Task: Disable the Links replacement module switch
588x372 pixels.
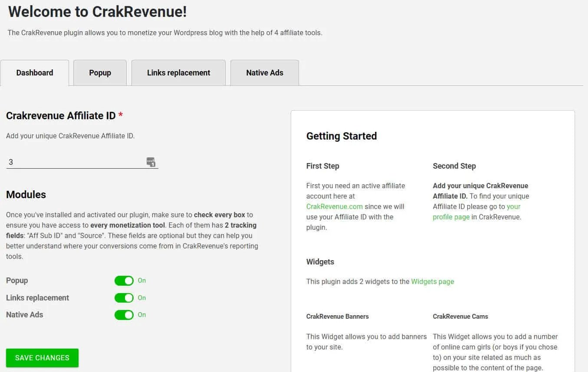Action: (124, 298)
